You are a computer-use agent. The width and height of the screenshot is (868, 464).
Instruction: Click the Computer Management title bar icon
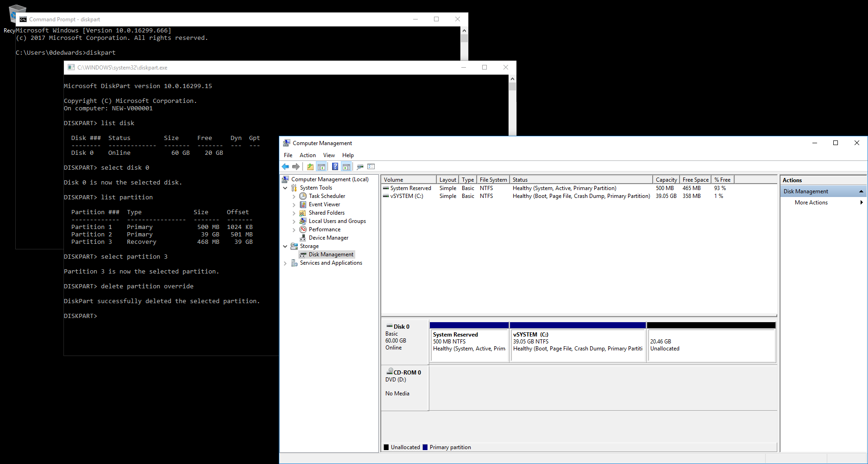(x=287, y=143)
